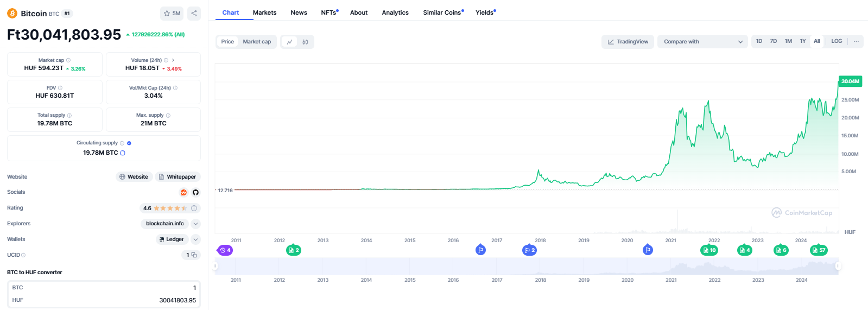
Task: Show info for Market cap
Action: click(x=68, y=60)
